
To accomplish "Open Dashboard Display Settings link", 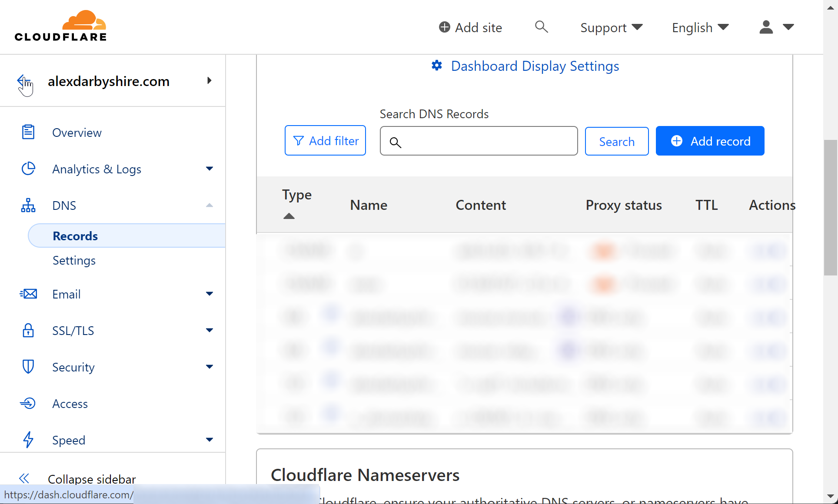I will 535,66.
